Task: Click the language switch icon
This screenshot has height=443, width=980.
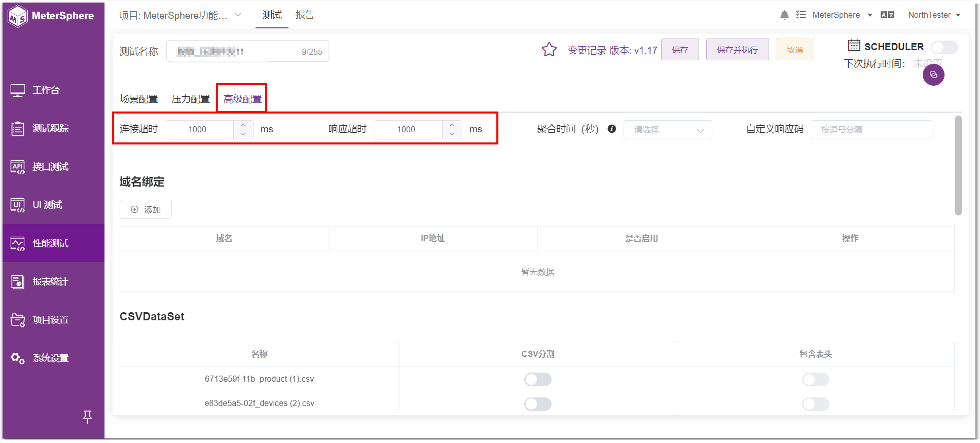Action: pyautogui.click(x=887, y=15)
